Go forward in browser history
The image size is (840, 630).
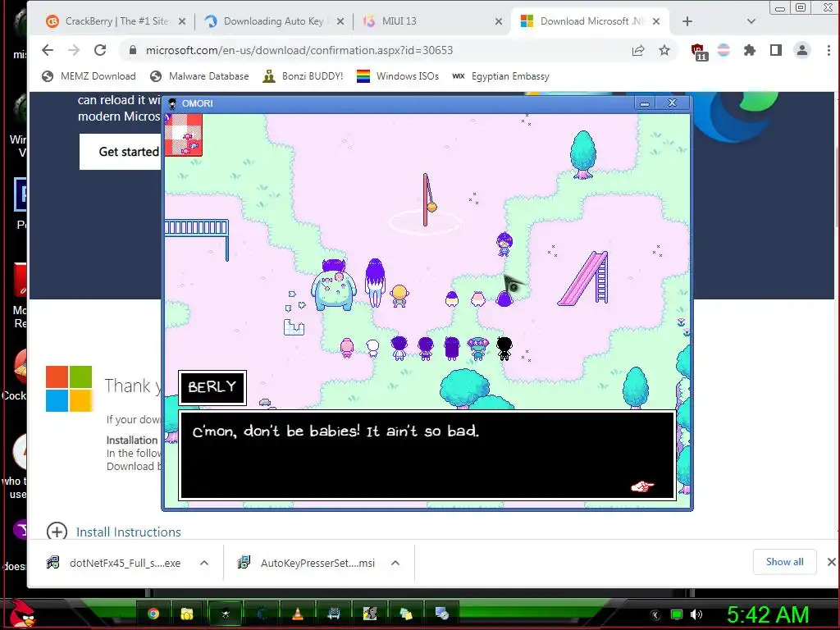pyautogui.click(x=74, y=50)
